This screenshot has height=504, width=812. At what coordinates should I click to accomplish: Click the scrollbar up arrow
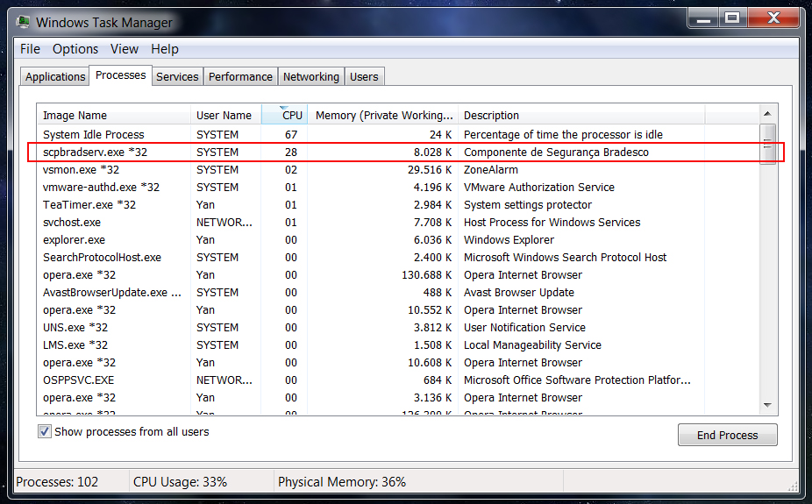coord(767,113)
